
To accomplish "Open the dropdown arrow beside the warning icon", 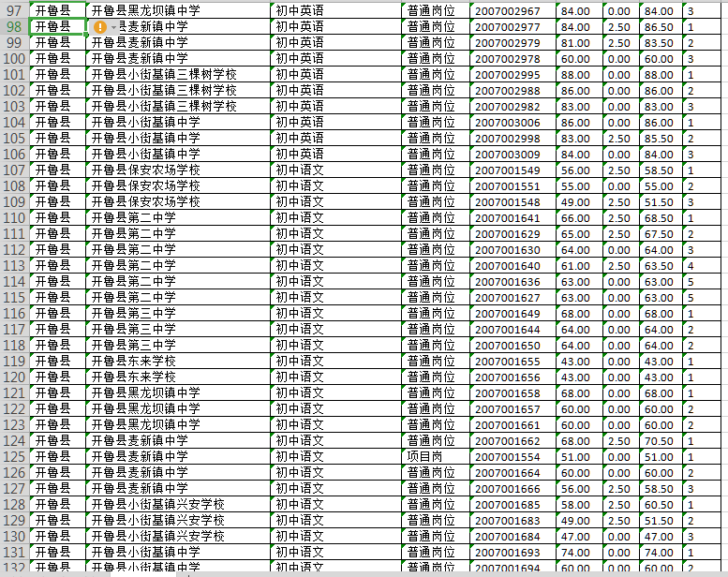I will click(x=114, y=27).
